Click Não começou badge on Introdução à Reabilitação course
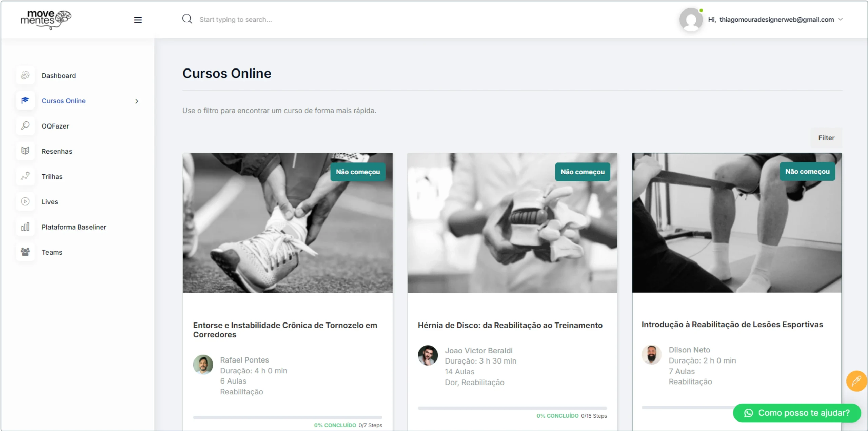Image resolution: width=868 pixels, height=431 pixels. coord(807,171)
